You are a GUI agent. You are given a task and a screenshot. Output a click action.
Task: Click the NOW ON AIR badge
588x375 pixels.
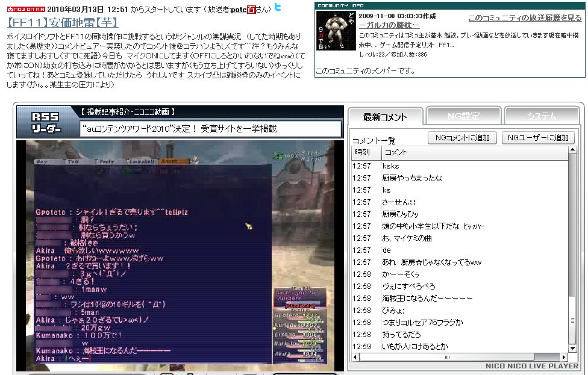pos(26,10)
